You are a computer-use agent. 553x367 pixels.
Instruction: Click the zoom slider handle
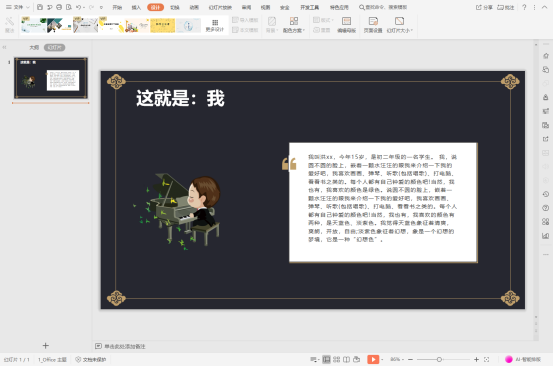click(x=439, y=359)
